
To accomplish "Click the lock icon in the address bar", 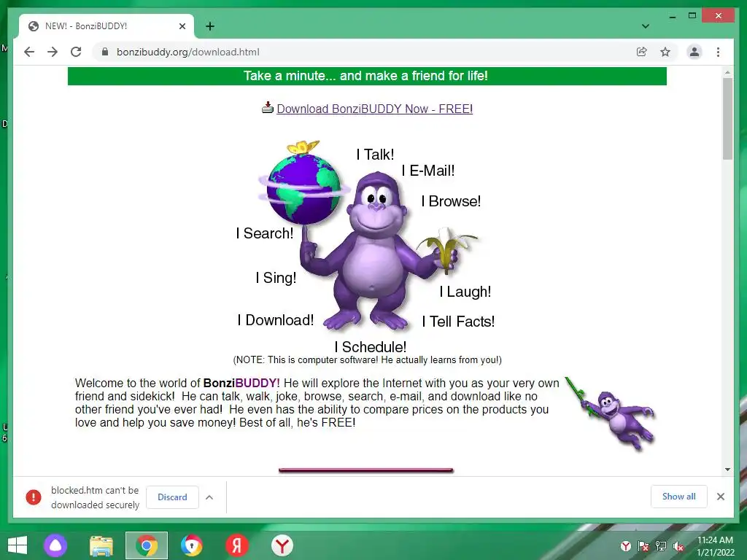I will point(105,52).
